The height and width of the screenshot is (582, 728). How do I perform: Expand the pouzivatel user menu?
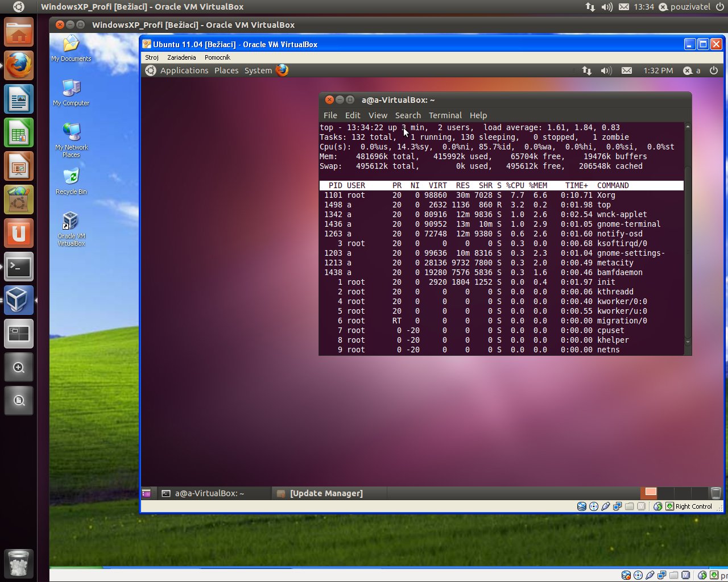(685, 7)
